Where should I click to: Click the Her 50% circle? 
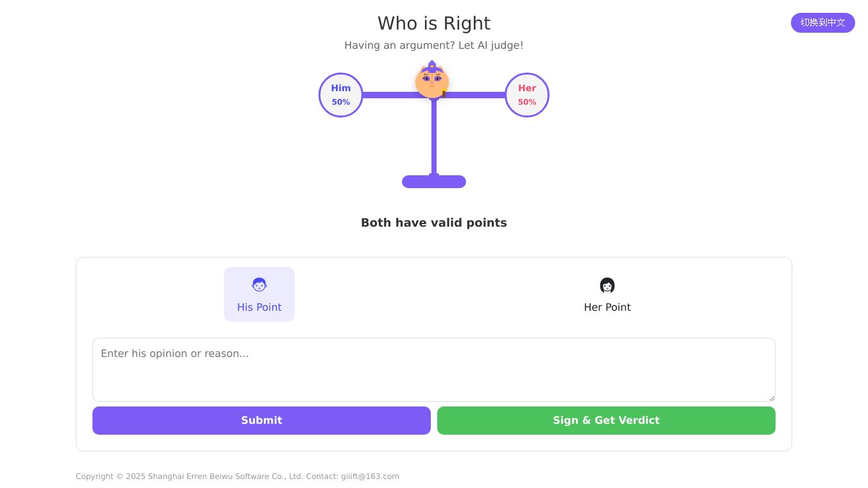[x=527, y=95]
